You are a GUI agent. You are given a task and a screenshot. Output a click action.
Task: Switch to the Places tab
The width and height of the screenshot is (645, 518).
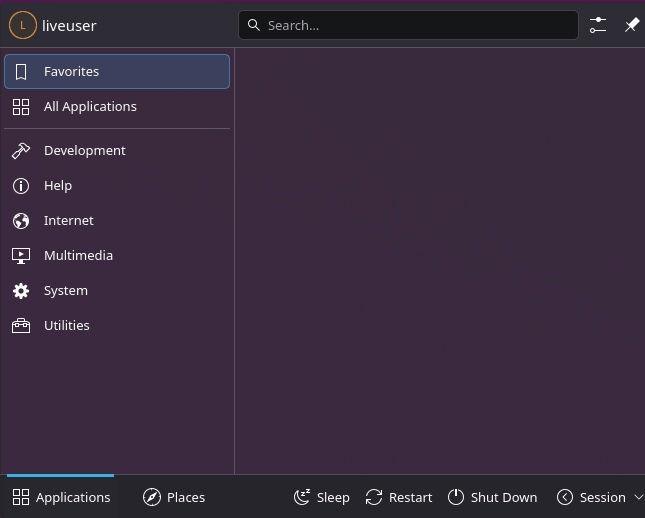click(x=174, y=497)
